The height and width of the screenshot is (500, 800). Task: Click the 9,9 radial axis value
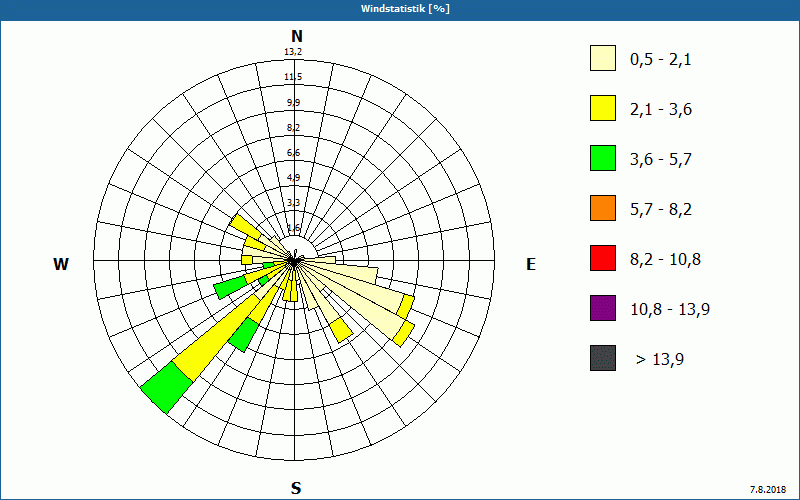coord(293,103)
